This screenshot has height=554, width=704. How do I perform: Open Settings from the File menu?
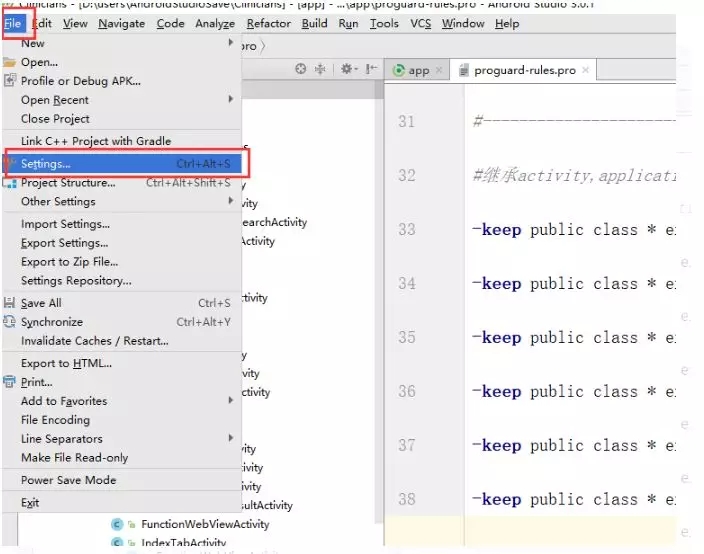(x=46, y=163)
